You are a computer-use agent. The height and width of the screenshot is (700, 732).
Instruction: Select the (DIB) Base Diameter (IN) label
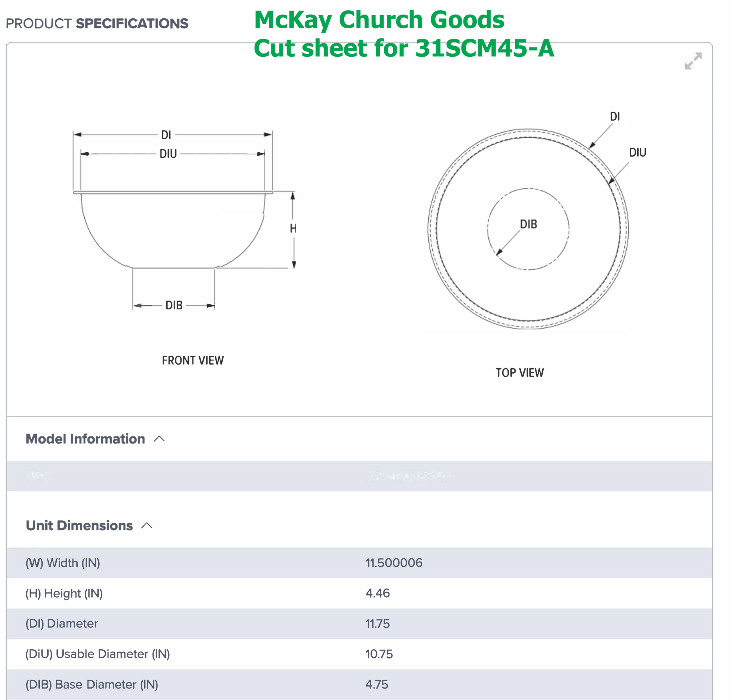(92, 684)
